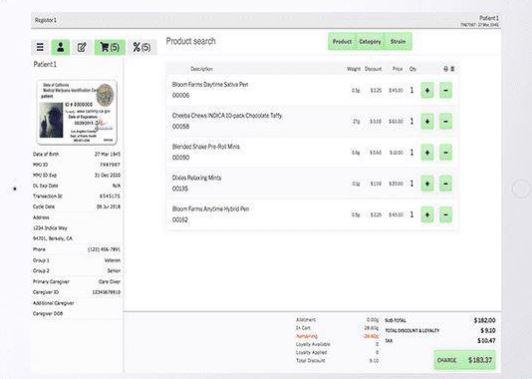Click product code 00090

[180, 158]
